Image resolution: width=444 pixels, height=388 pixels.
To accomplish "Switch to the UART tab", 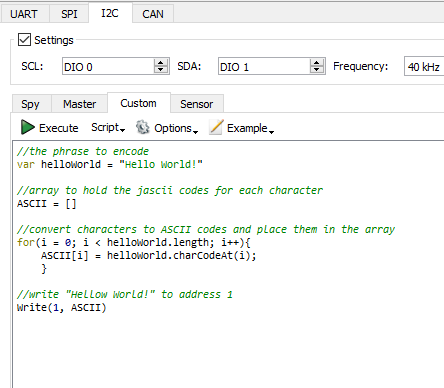I will coord(25,14).
